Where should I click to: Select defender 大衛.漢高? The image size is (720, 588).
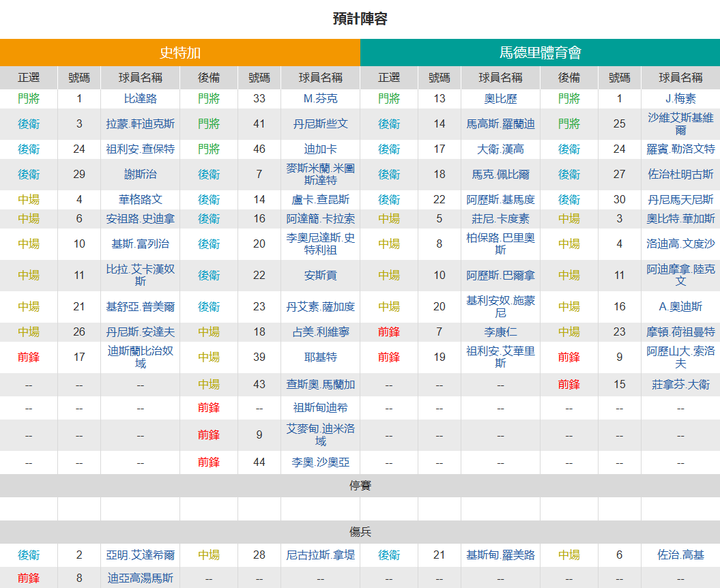(x=500, y=149)
